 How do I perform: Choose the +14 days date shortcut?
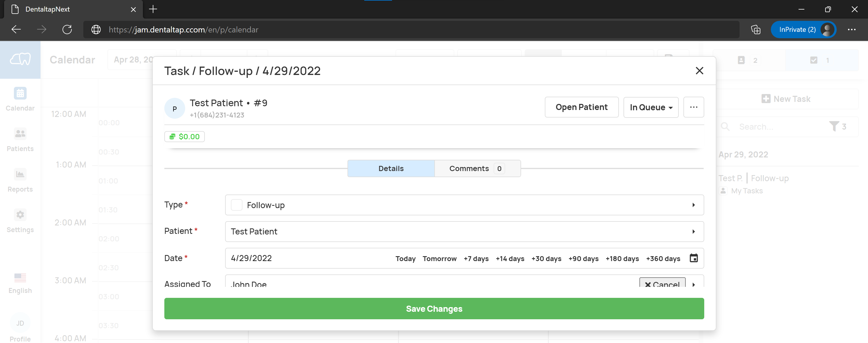[510, 258]
